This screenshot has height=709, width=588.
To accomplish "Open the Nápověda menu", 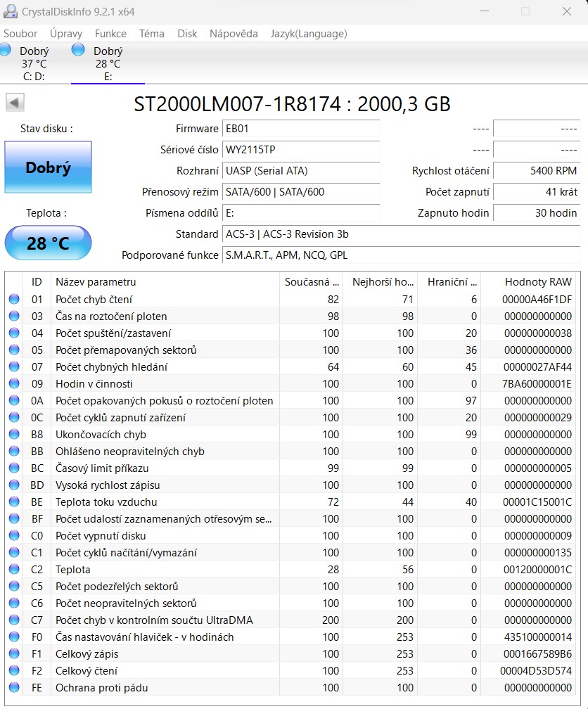I will tap(234, 34).
